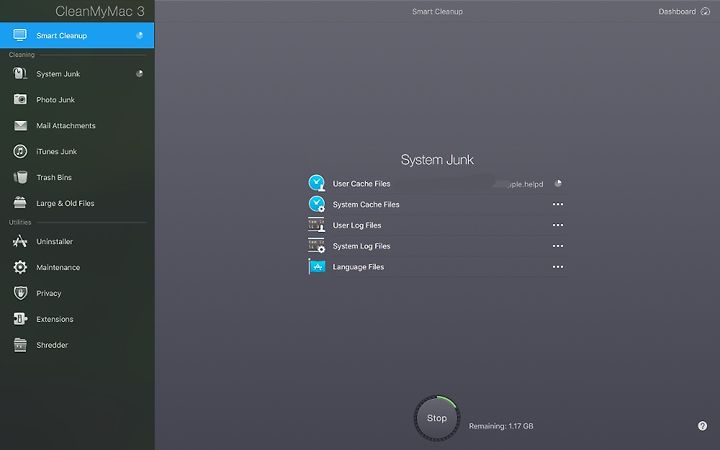Go to iTunes Junk section
The height and width of the screenshot is (450, 720).
coord(77,151)
